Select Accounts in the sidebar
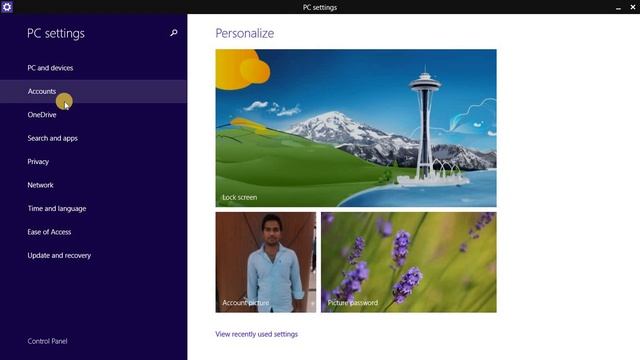Image resolution: width=640 pixels, height=360 pixels. [x=93, y=91]
